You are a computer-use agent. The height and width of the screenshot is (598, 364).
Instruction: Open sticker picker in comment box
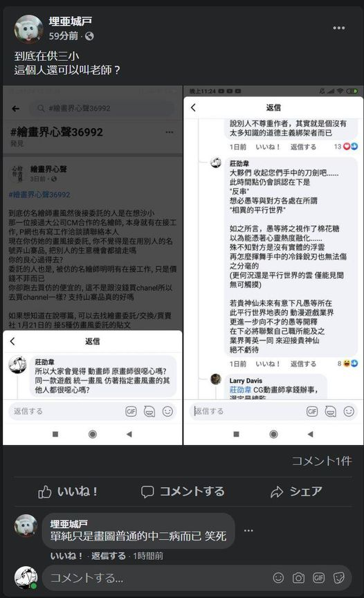click(338, 578)
